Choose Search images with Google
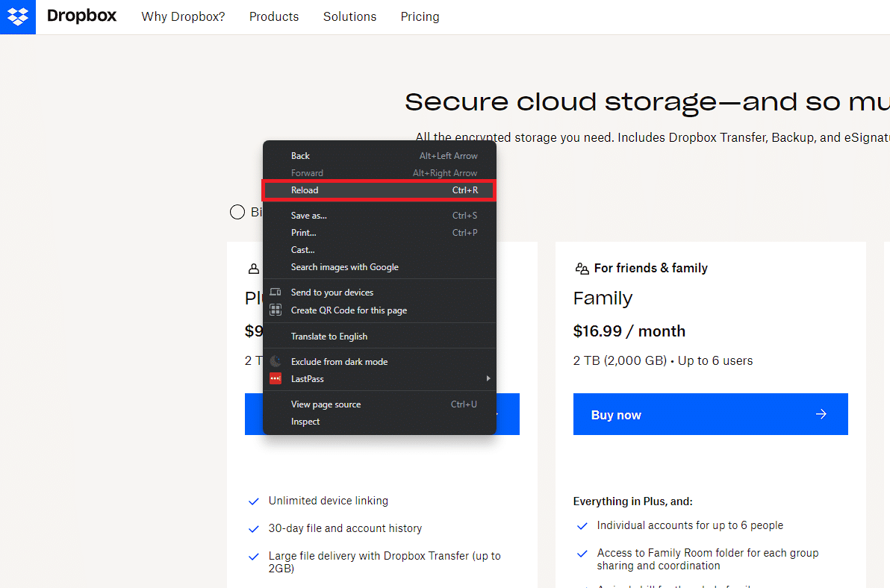Viewport: 890px width, 588px height. coord(379,267)
